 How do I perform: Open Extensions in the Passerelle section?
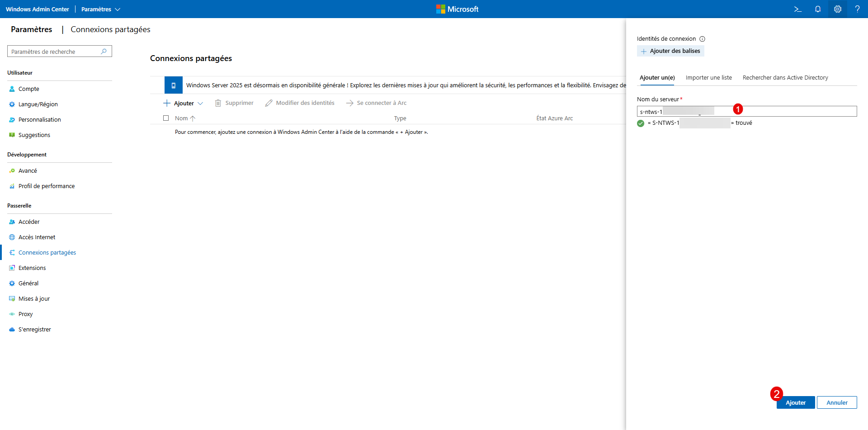[x=32, y=268]
